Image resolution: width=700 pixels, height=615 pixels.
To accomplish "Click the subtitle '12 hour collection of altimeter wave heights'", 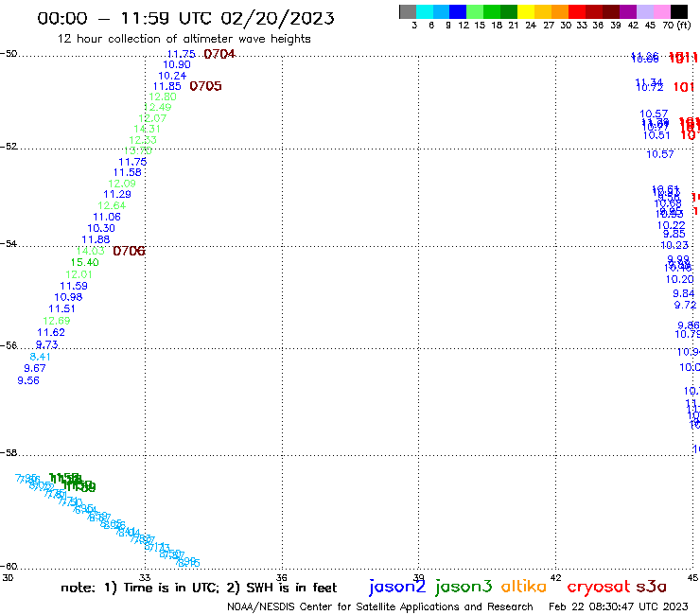I will (x=184, y=39).
